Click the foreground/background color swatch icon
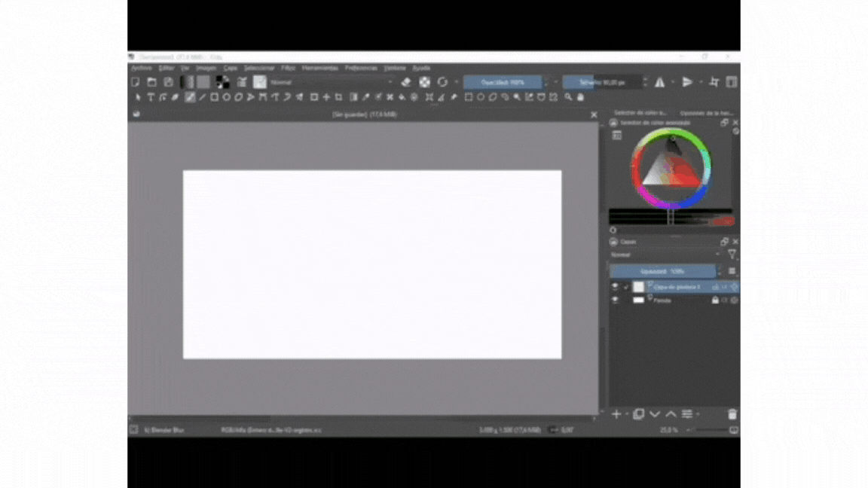868x488 pixels. click(x=223, y=82)
